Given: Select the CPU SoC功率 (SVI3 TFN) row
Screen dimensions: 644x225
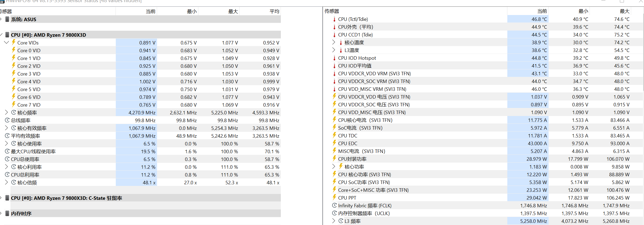Looking at the screenshot, I should point(483,182).
